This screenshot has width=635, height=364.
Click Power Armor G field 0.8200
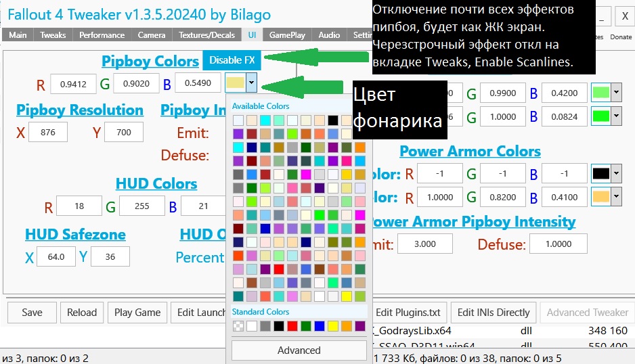click(x=502, y=197)
